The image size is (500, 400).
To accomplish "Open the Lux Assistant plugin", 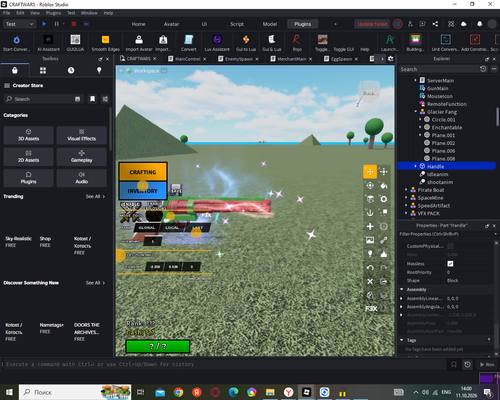I will pyautogui.click(x=217, y=43).
